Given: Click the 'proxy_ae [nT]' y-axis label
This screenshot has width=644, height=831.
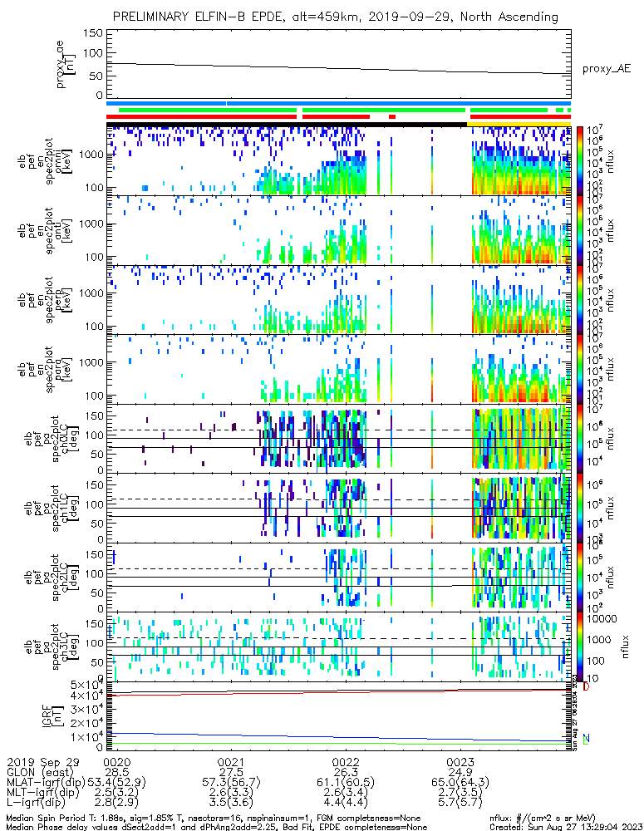Looking at the screenshot, I should [66, 66].
